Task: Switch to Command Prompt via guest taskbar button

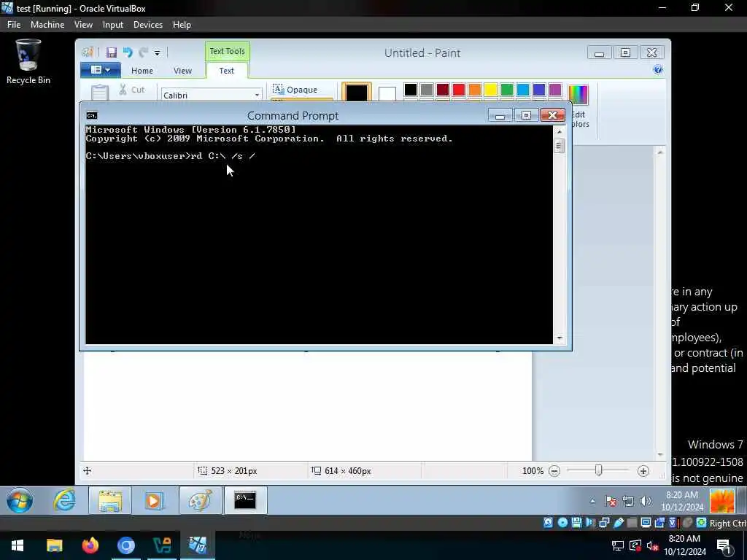Action: pyautogui.click(x=245, y=501)
